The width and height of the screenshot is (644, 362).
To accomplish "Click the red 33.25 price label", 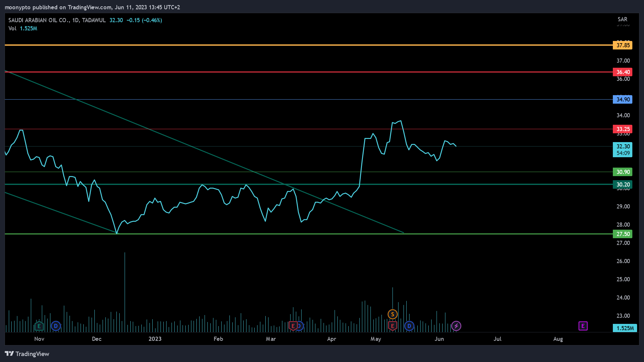I will (623, 129).
